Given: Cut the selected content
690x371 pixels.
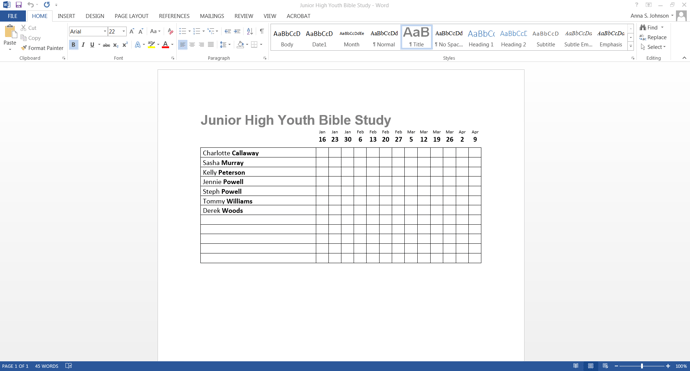Looking at the screenshot, I should point(29,28).
